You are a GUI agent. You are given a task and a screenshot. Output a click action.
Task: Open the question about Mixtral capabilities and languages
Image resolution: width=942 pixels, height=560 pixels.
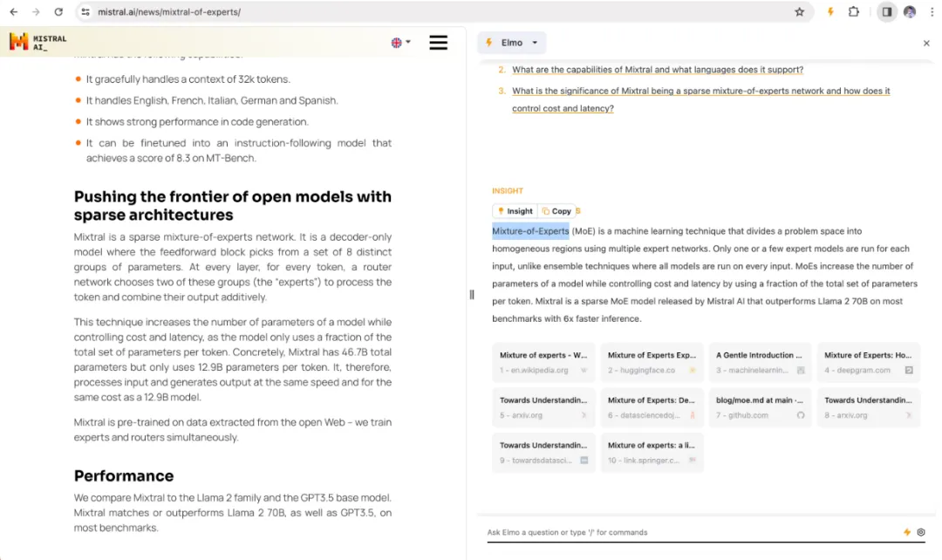coord(658,70)
